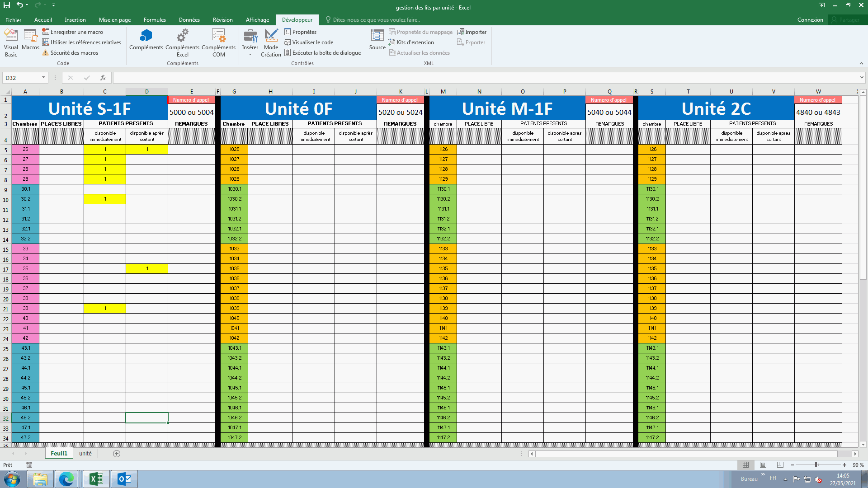Toggle Mode Création design mode

tap(271, 42)
